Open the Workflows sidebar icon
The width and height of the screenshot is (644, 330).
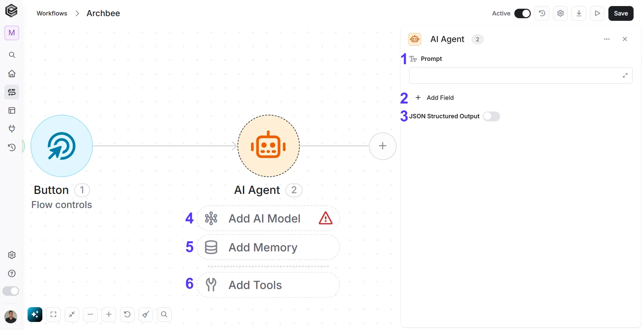pos(12,92)
